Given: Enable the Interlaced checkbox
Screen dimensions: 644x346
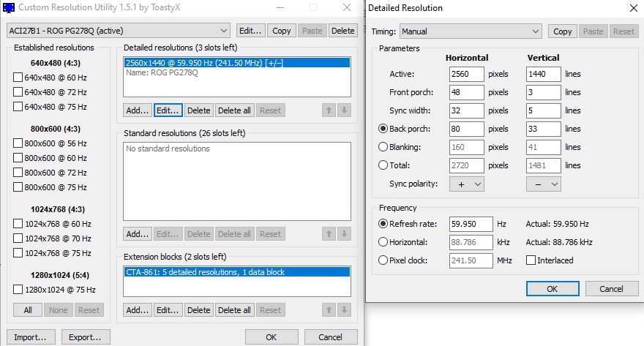Looking at the screenshot, I should point(531,260).
